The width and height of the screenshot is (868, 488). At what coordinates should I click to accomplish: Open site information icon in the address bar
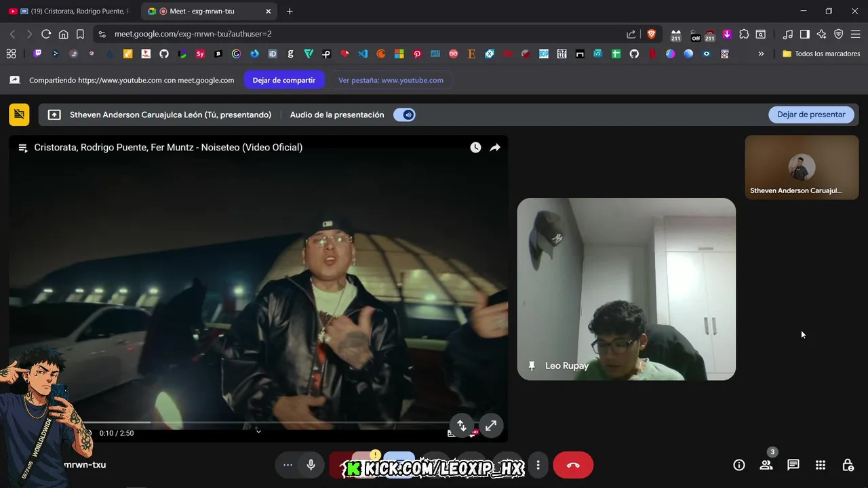click(x=102, y=34)
